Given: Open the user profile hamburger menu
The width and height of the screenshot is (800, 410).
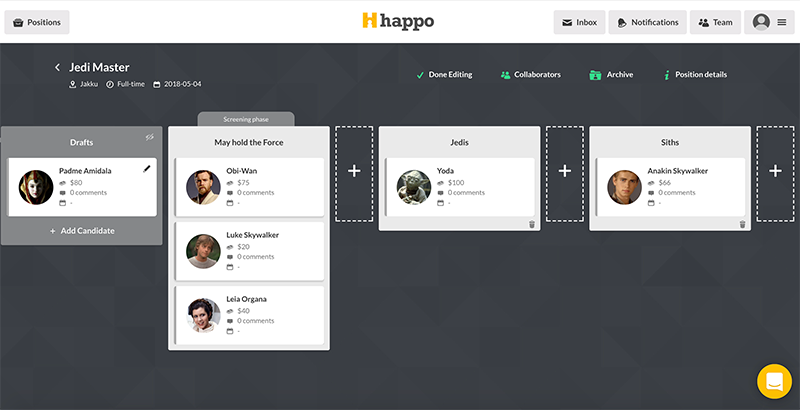Looking at the screenshot, I should pyautogui.click(x=769, y=22).
